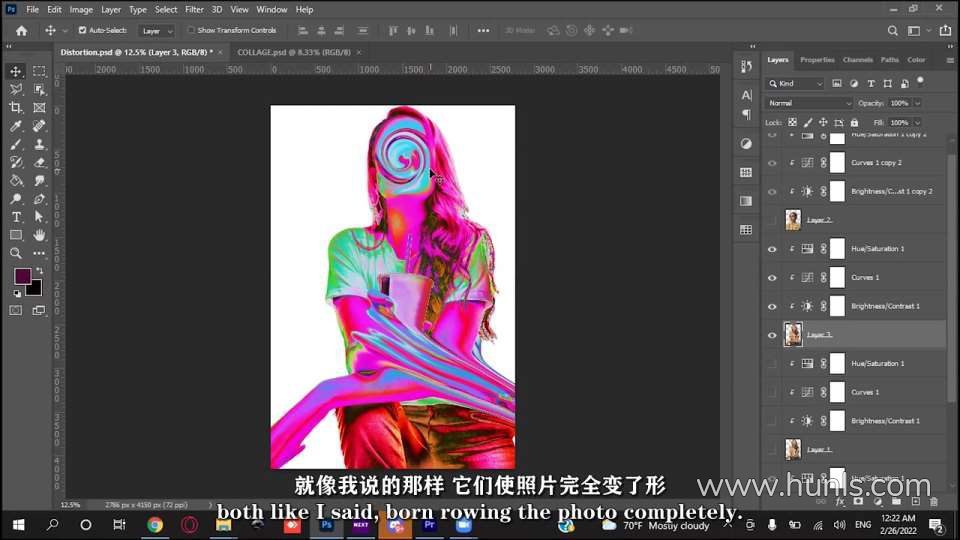Select the Rectangle shape tool

point(16,235)
